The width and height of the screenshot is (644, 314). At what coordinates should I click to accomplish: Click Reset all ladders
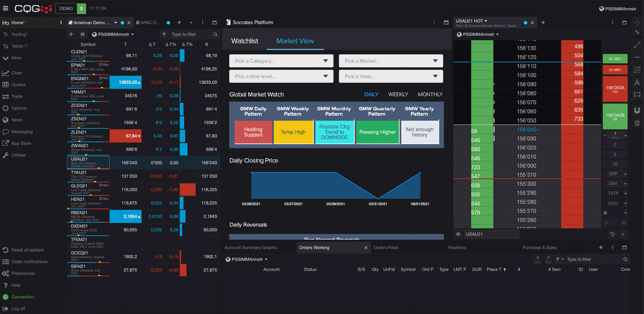[23, 250]
